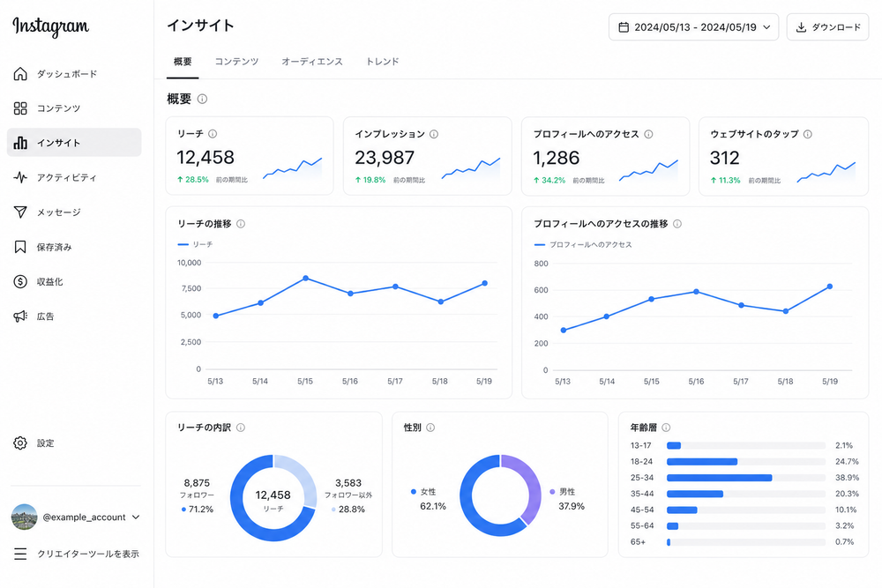
Task: Go to メッセージ label in sidebar
Action: pos(59,212)
